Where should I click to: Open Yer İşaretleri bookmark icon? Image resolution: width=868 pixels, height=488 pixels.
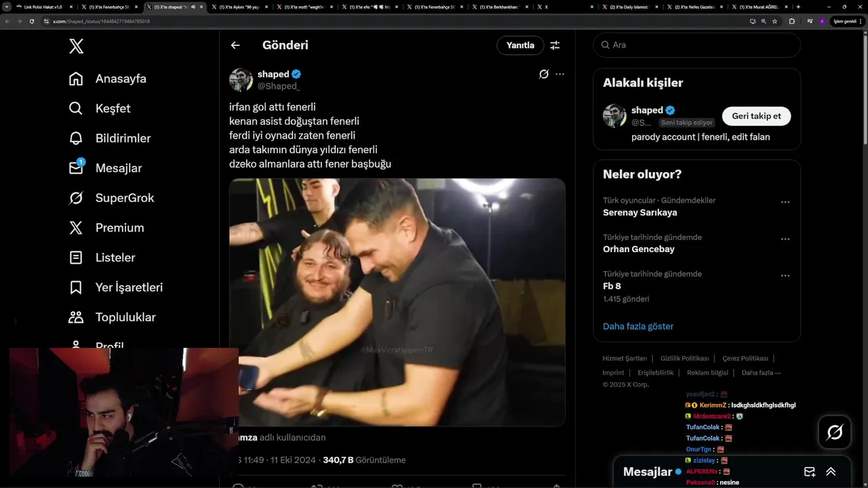[x=76, y=287]
